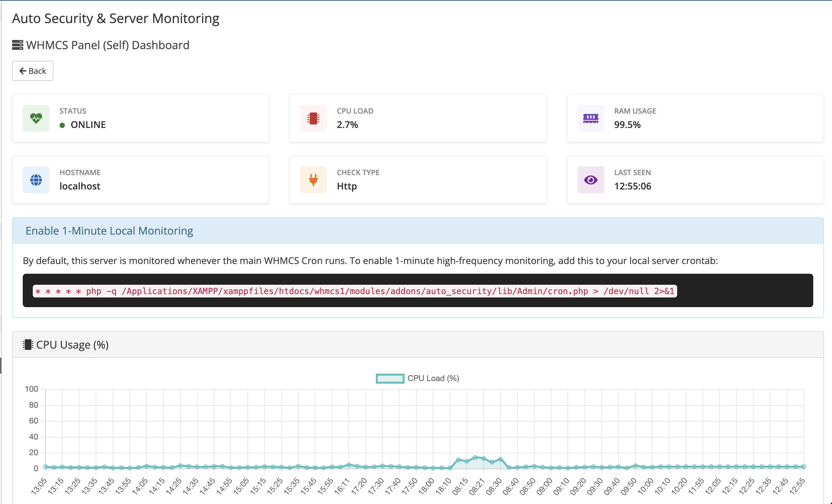Click the orange plug Check Type icon
The height and width of the screenshot is (504, 832).
pos(313,179)
